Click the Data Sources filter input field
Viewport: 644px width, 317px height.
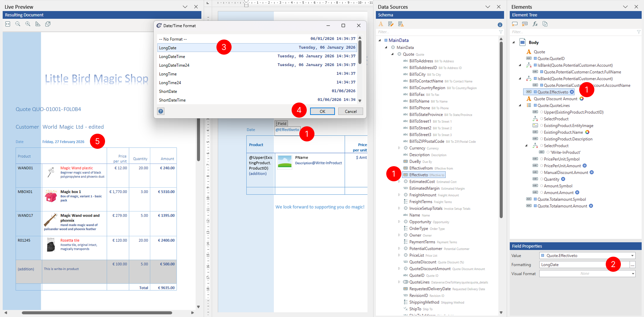click(437, 32)
